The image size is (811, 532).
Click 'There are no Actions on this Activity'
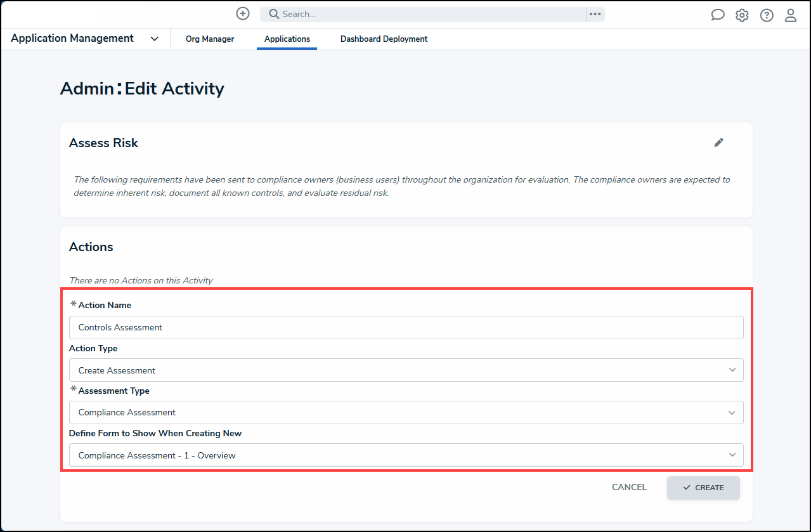tap(141, 280)
